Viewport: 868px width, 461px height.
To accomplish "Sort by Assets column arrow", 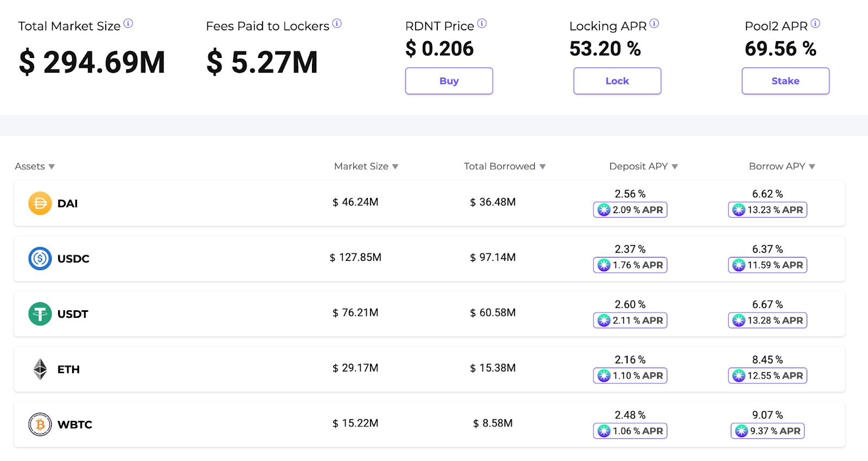I will [x=52, y=167].
